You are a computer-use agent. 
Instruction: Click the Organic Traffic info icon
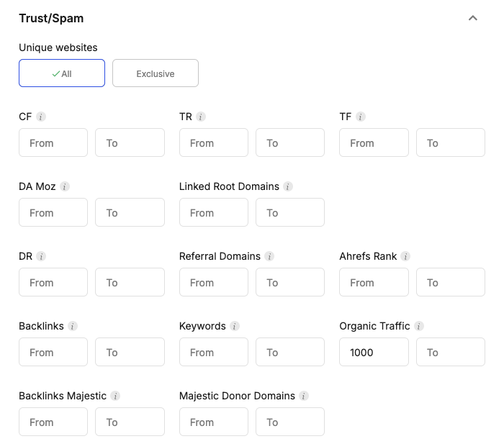[x=419, y=326]
